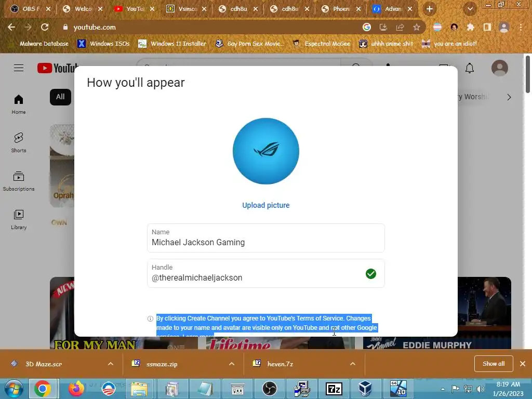This screenshot has width=532, height=399.
Task: Click the Handle field @therealmichaeljackson
Action: pyautogui.click(x=265, y=273)
